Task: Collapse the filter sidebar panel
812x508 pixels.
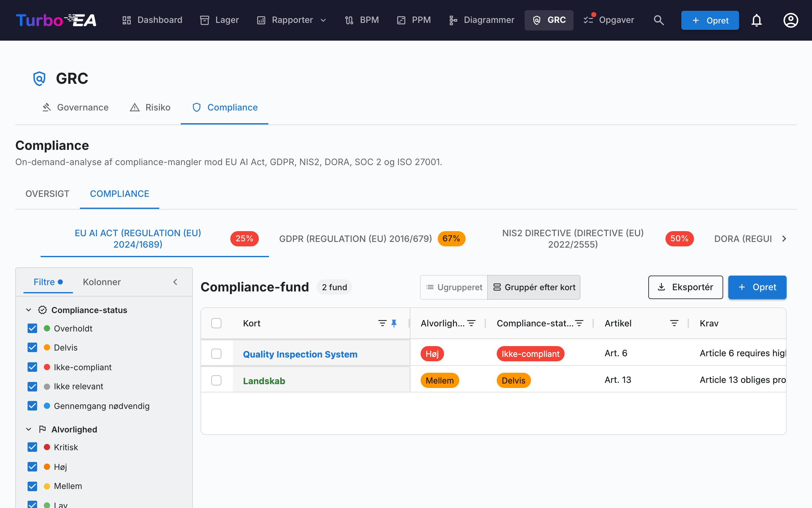Action: click(x=175, y=282)
